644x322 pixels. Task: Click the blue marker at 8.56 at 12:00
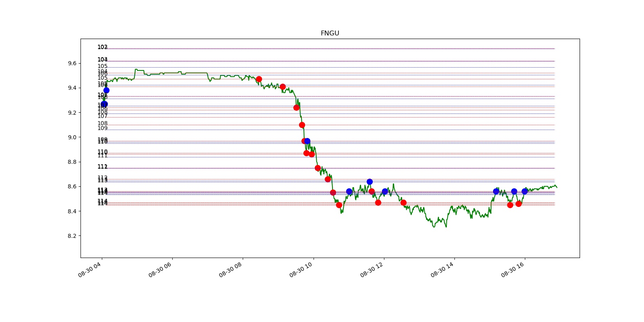[x=385, y=191]
